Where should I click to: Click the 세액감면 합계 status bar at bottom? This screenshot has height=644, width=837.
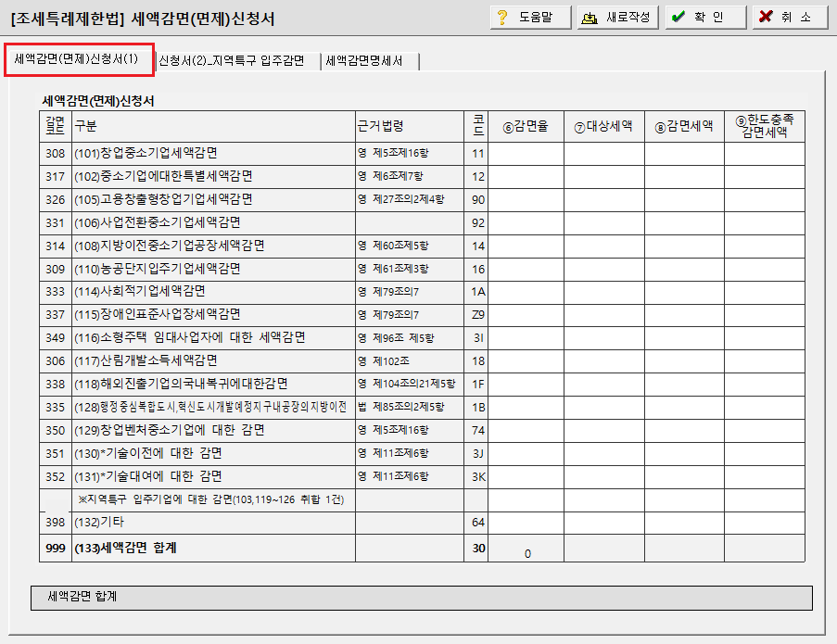coord(422,598)
